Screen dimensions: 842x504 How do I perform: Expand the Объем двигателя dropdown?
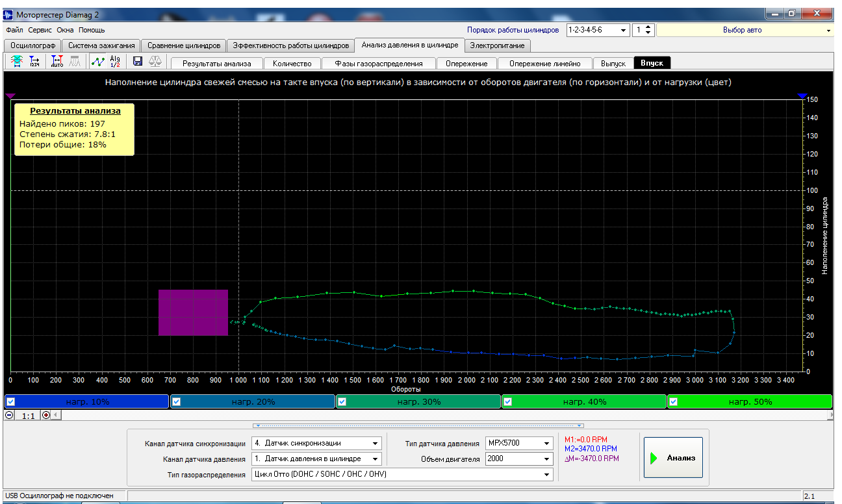(x=548, y=459)
